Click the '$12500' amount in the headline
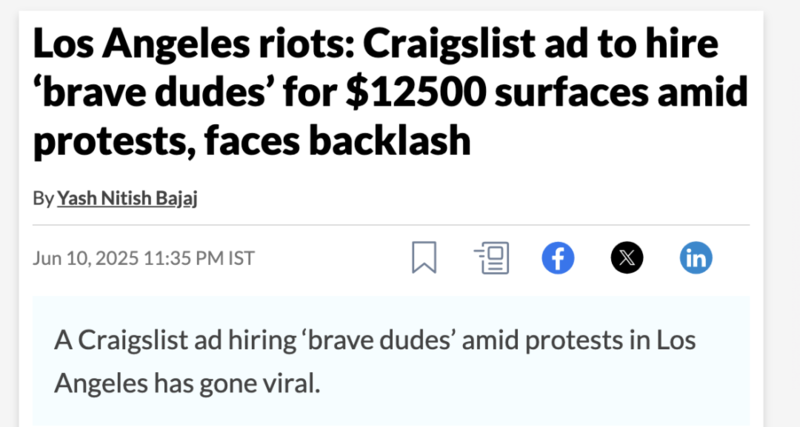 pos(416,92)
